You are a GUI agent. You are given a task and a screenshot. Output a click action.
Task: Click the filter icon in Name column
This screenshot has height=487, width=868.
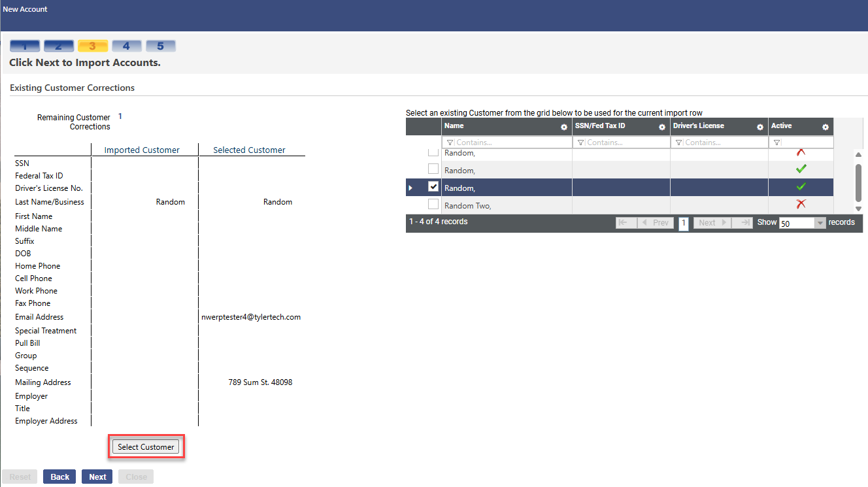450,143
